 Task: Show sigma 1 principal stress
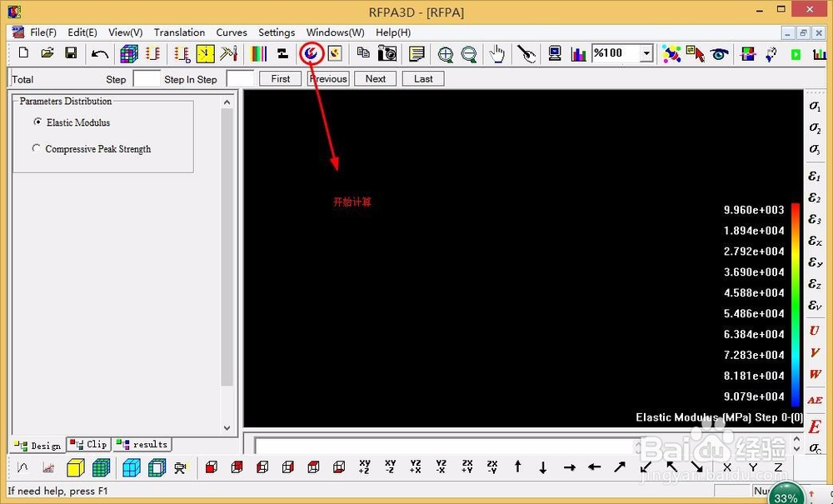815,107
